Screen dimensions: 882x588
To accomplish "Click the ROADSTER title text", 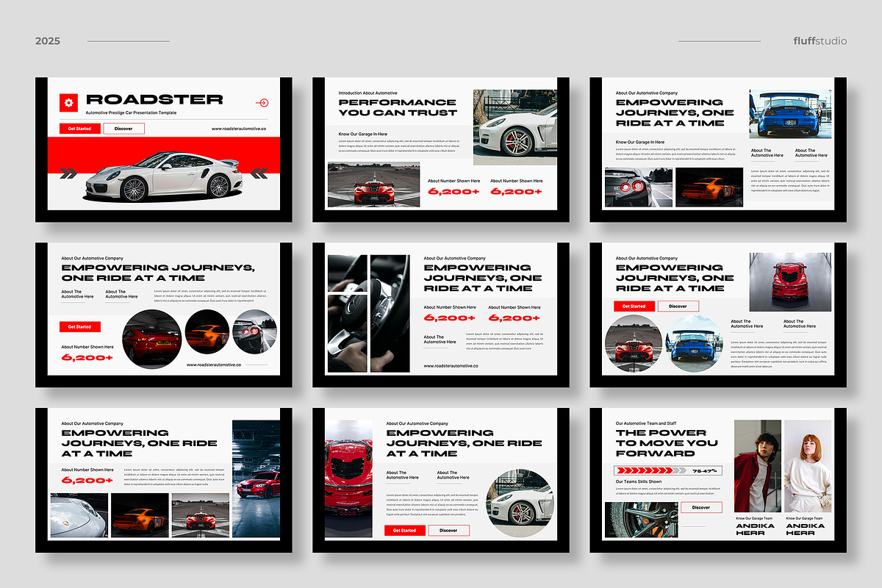I will point(154,99).
